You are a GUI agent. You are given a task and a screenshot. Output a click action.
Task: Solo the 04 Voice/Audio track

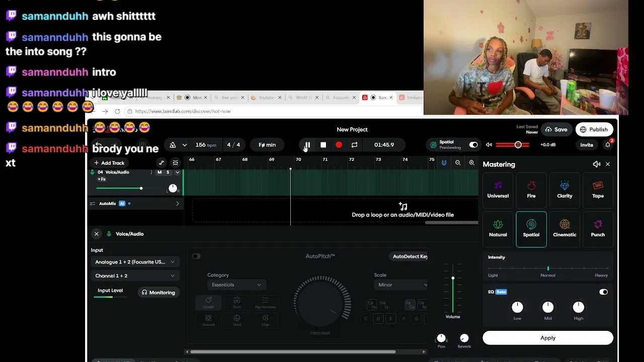point(168,172)
